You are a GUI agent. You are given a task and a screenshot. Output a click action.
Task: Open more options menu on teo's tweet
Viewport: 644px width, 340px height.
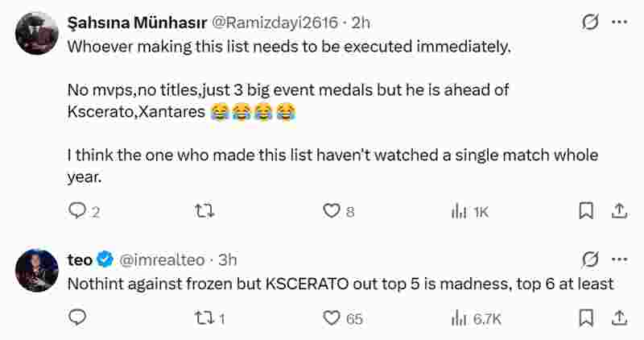click(619, 259)
